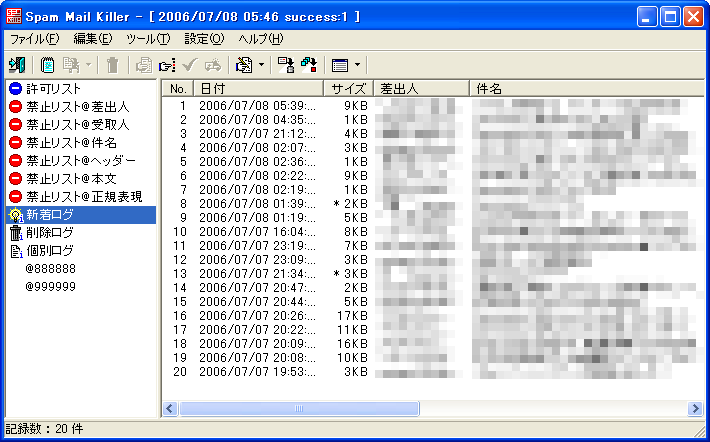Select the @999999 log entry
Image resolution: width=710 pixels, height=442 pixels.
pos(51,287)
